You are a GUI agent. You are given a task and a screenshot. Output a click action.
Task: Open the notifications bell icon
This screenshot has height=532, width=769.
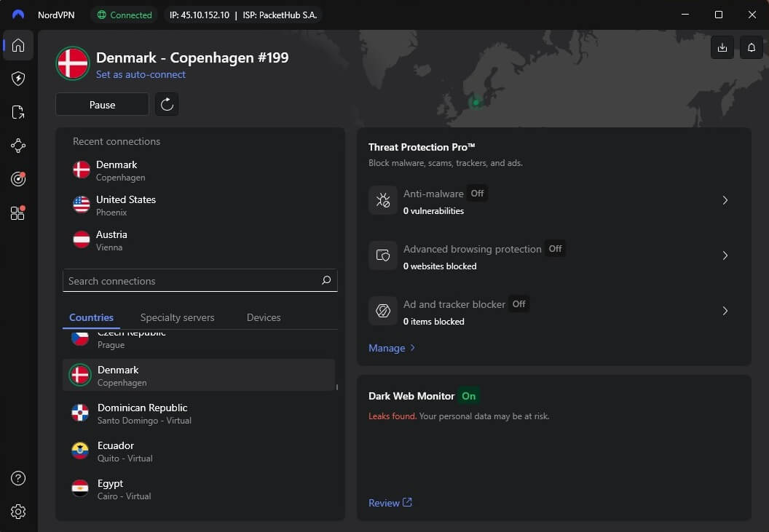(751, 47)
